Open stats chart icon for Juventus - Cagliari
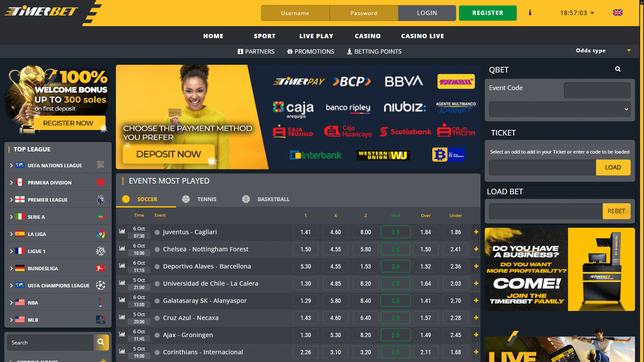The height and width of the screenshot is (362, 644). [x=122, y=231]
